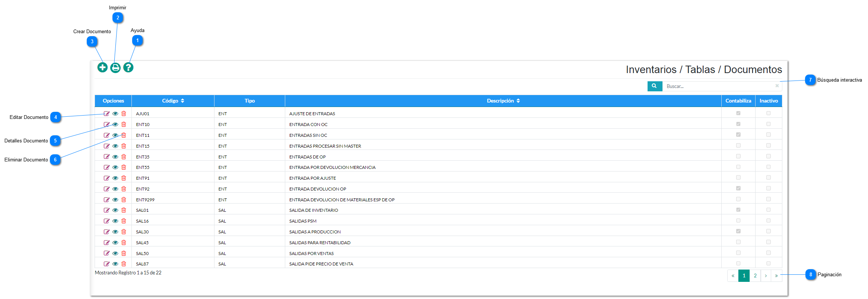Edit document ENT55

106,167
